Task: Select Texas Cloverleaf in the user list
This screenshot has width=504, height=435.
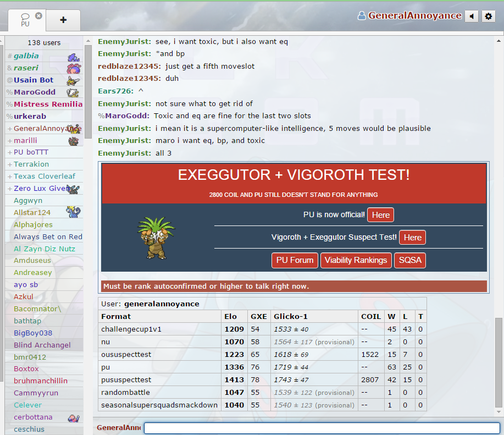Action: (x=45, y=176)
